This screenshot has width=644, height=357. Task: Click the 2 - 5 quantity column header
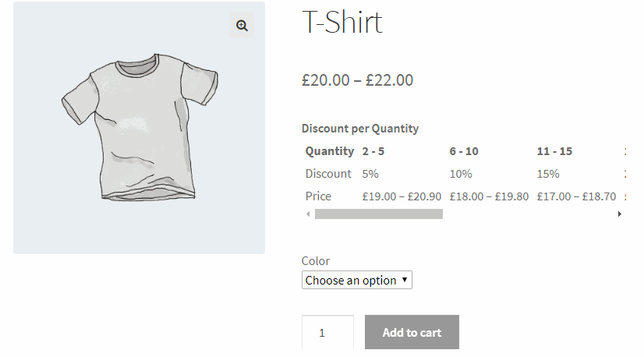pos(373,151)
